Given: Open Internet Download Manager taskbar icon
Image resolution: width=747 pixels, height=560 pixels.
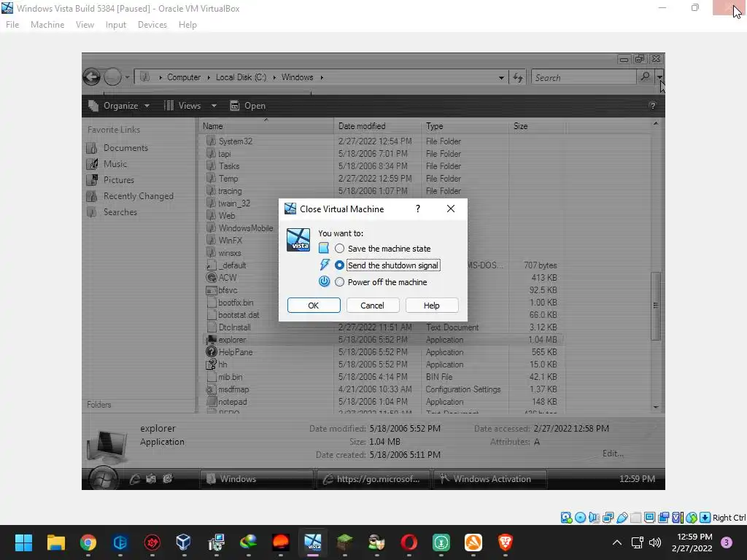Looking at the screenshot, I should point(248,542).
